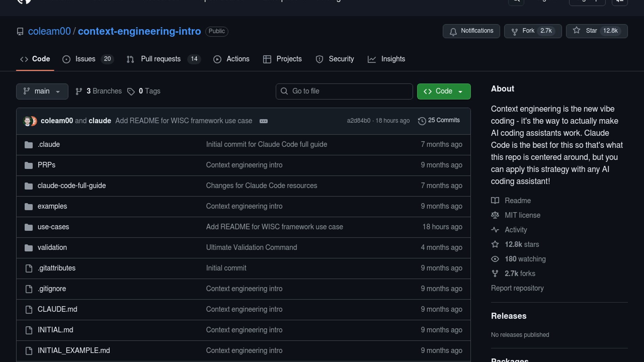
Task: Click the commit history clock icon
Action: (422, 121)
